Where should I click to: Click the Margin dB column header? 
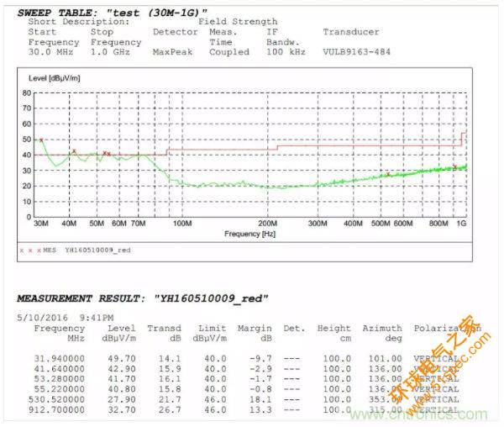point(255,334)
